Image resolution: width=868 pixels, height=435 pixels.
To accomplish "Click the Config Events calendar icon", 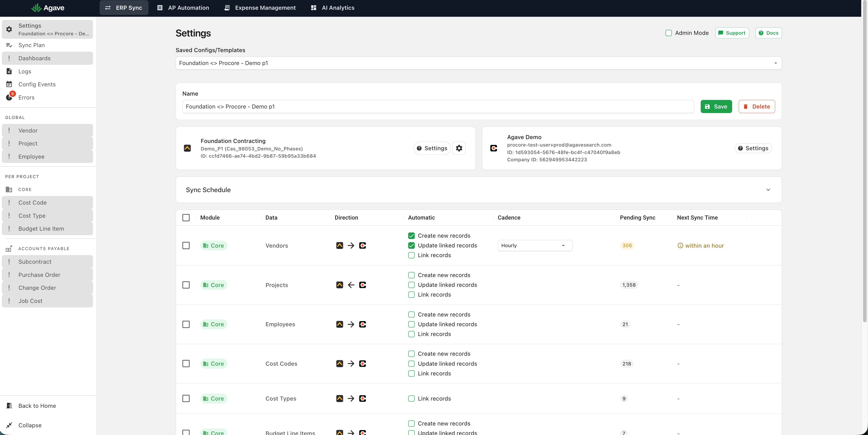I will click(x=9, y=84).
